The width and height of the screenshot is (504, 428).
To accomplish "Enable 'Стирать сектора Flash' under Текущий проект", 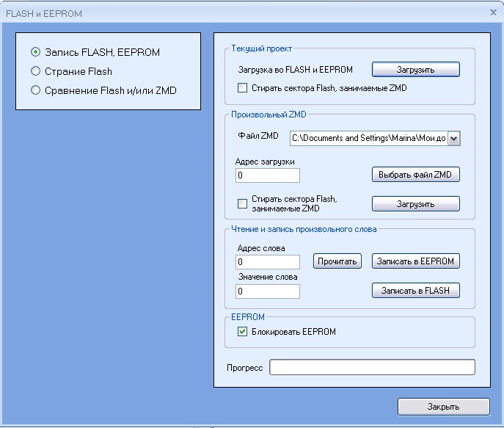I will click(243, 88).
